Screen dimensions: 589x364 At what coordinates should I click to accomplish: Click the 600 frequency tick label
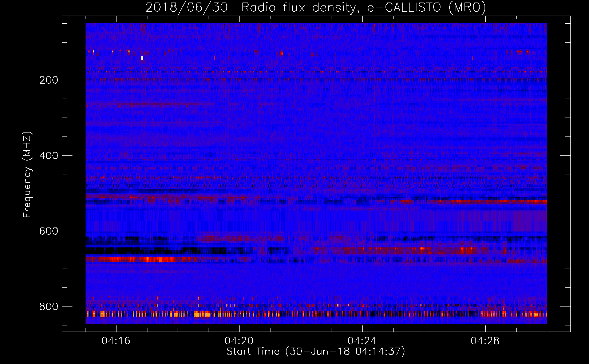click(x=49, y=232)
